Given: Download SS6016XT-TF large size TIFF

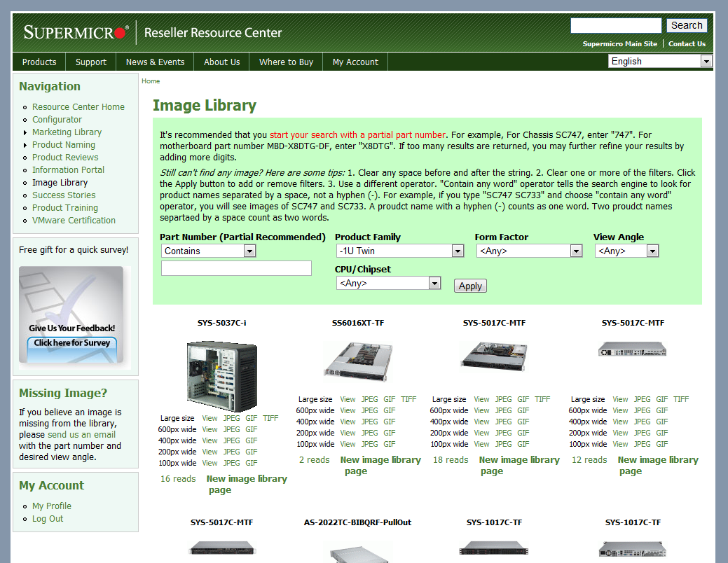Looking at the screenshot, I should point(408,399).
